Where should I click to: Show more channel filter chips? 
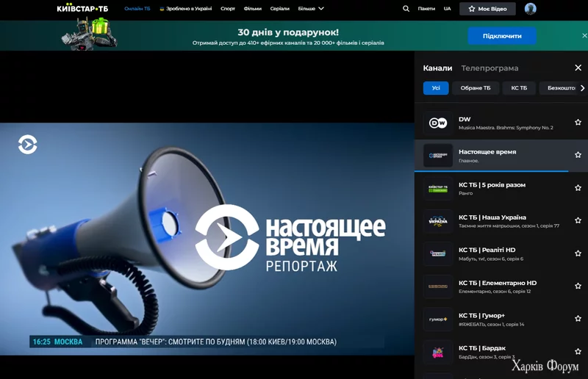[x=582, y=88]
